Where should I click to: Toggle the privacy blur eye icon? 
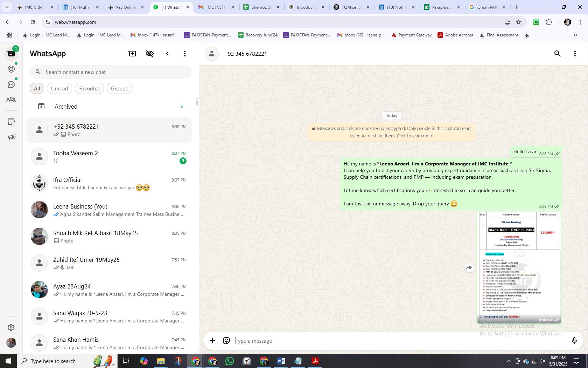point(150,54)
